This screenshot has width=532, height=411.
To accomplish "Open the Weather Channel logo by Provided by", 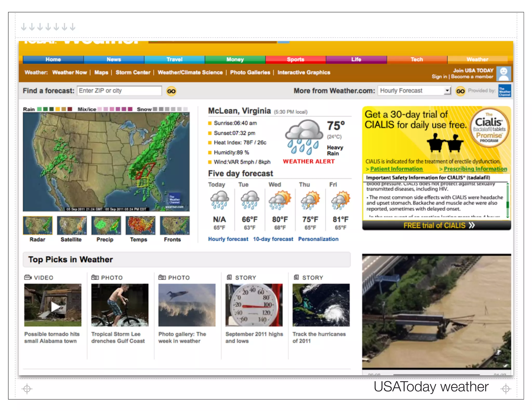I will 504,91.
